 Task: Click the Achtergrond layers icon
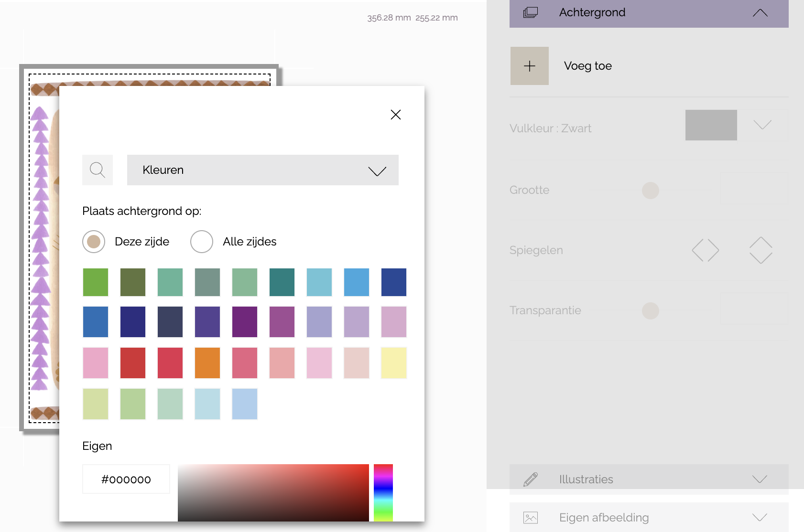tap(531, 12)
